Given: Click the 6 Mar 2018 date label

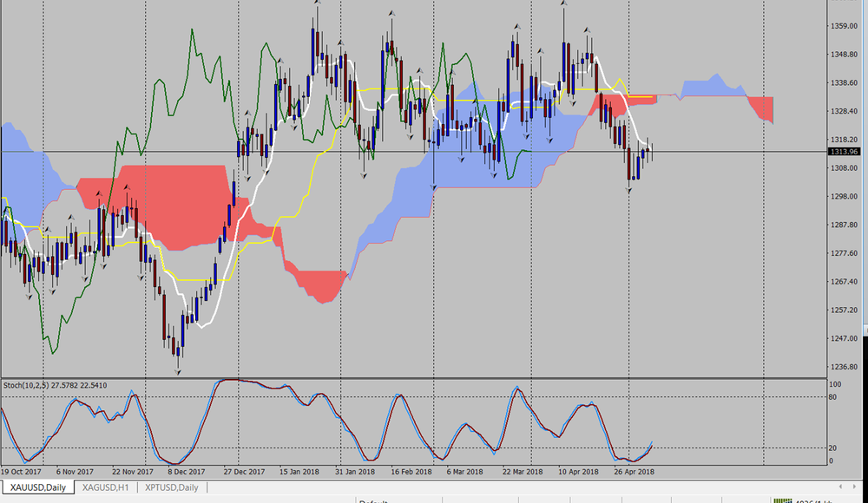Looking at the screenshot, I should pyautogui.click(x=464, y=472).
